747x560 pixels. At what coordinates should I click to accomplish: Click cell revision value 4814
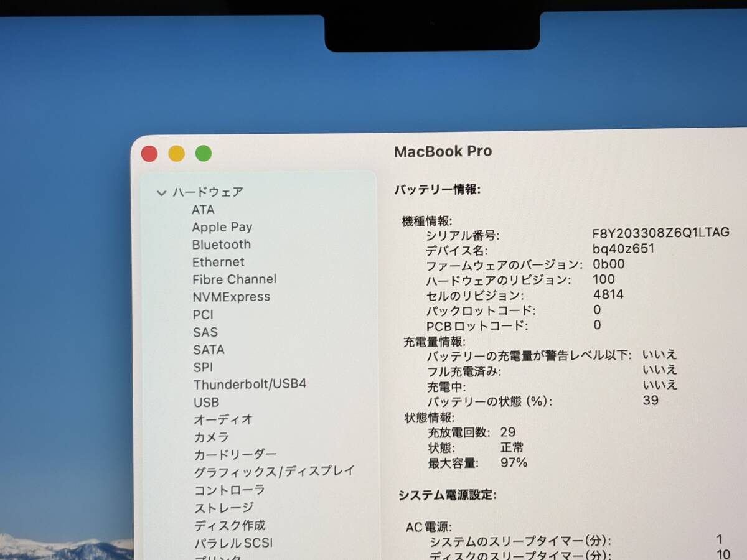pos(609,294)
